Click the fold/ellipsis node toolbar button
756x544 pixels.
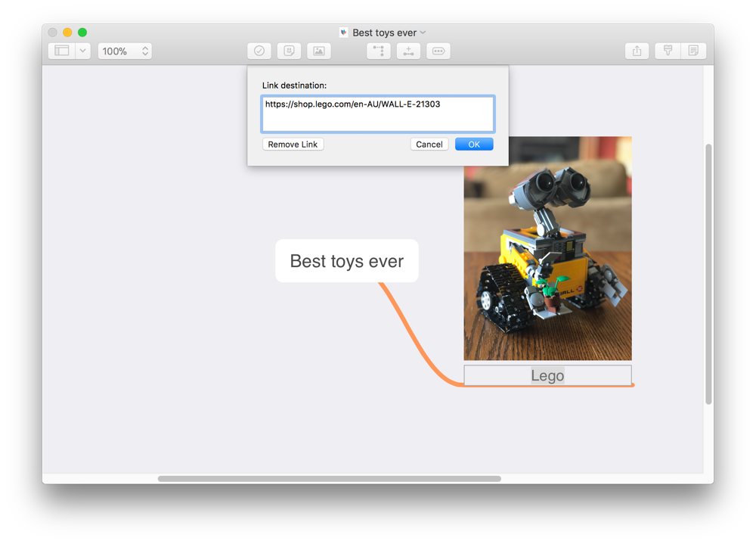pos(438,51)
